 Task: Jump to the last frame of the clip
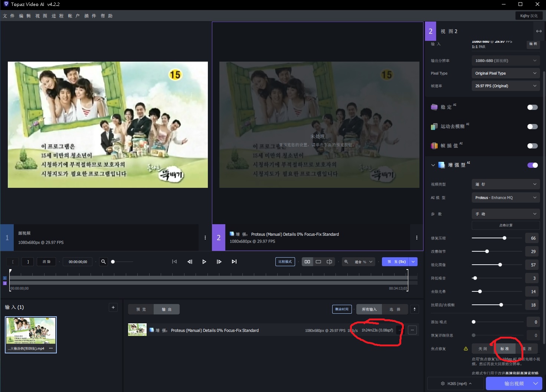click(x=234, y=262)
